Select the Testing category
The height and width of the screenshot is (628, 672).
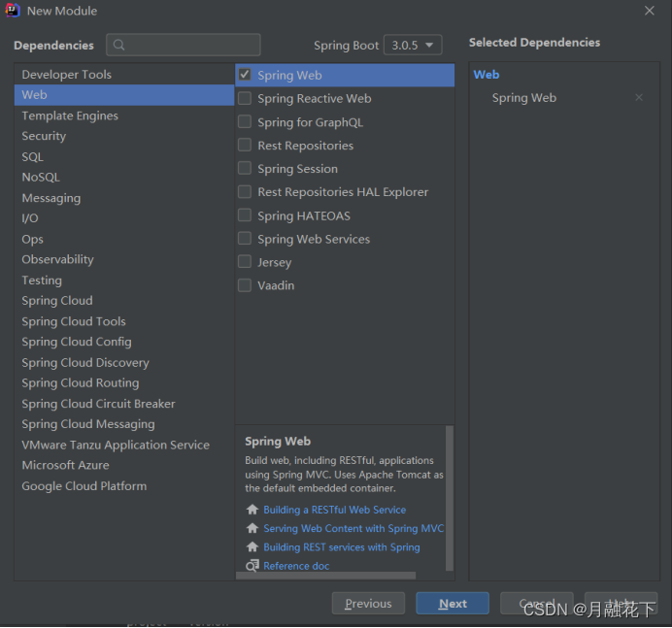124,281
